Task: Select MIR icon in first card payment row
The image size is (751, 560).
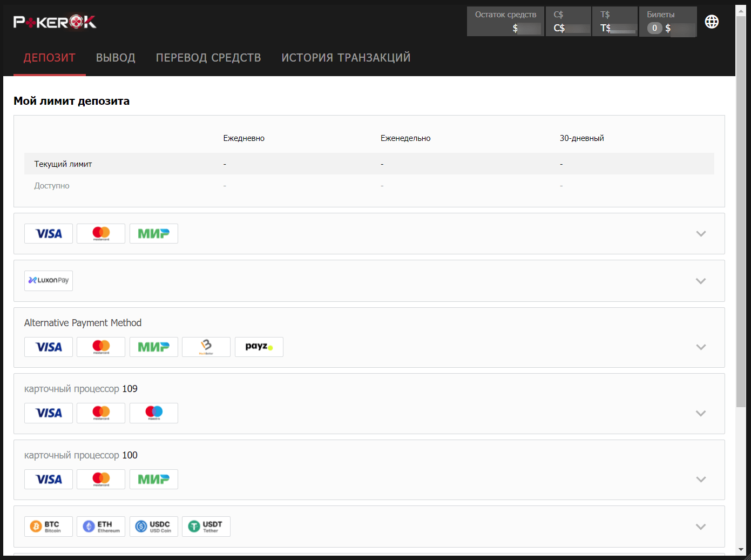Action: pyautogui.click(x=154, y=234)
